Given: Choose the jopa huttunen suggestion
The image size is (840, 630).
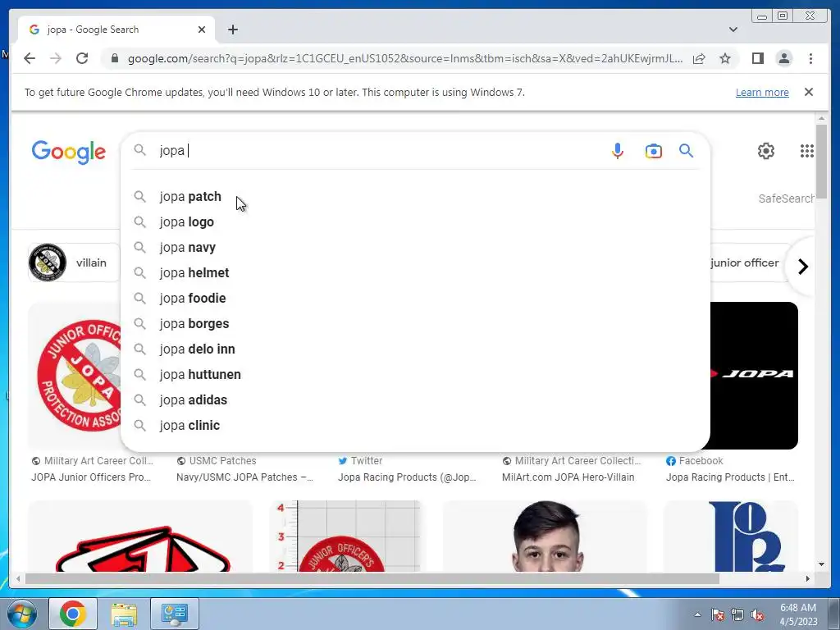Looking at the screenshot, I should click(x=415, y=374).
